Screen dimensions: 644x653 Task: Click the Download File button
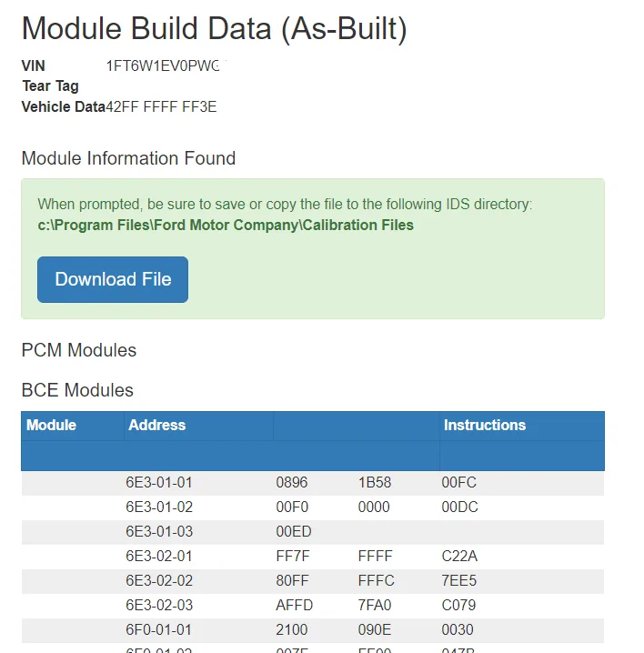pos(113,279)
